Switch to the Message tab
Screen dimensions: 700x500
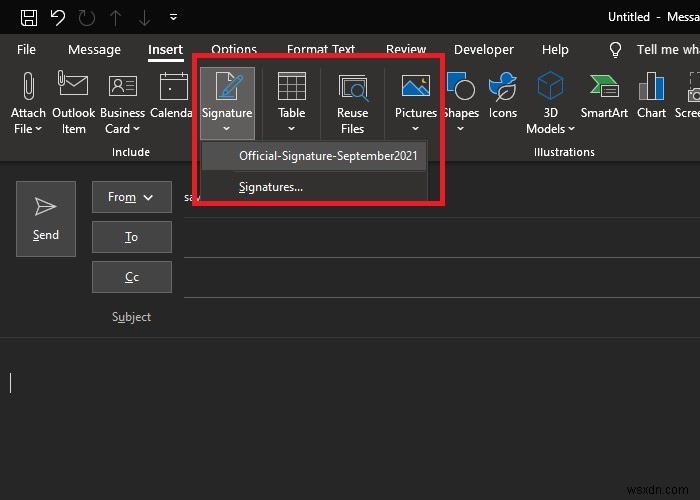(x=94, y=50)
